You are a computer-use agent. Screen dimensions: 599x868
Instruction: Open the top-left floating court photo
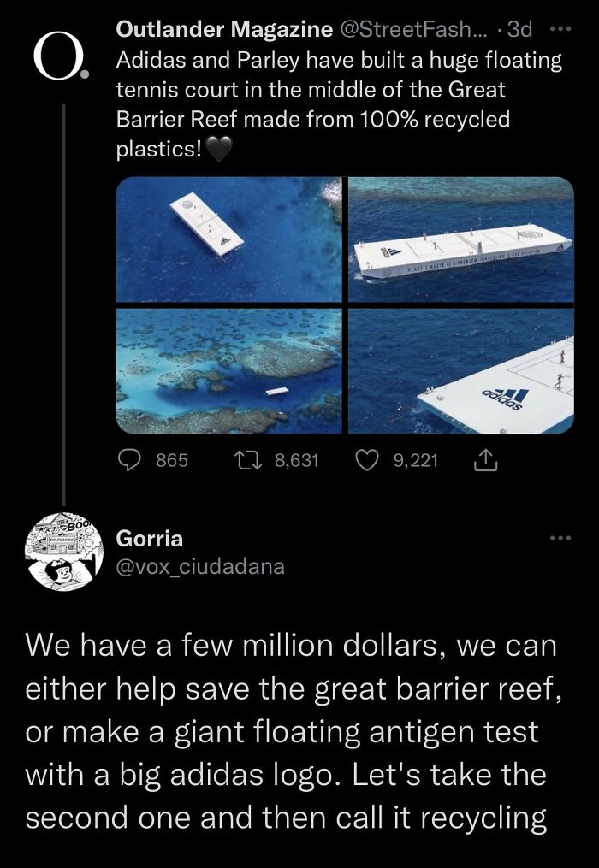click(x=229, y=242)
